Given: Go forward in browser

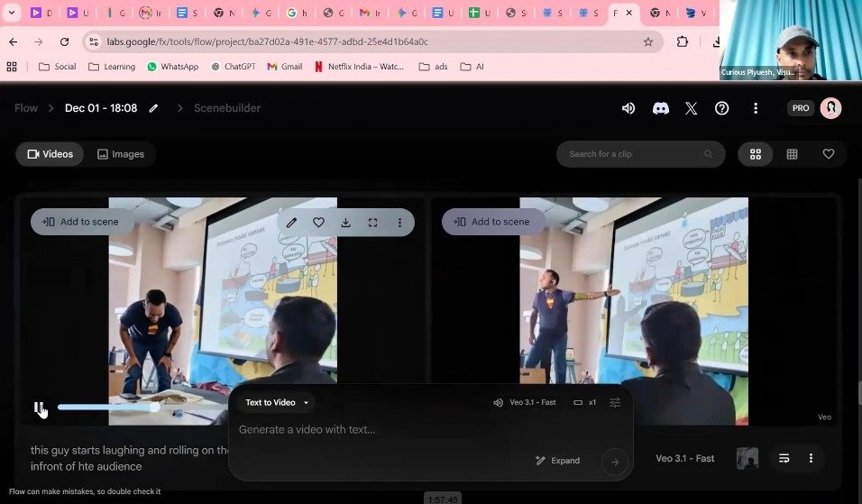Looking at the screenshot, I should click(39, 41).
